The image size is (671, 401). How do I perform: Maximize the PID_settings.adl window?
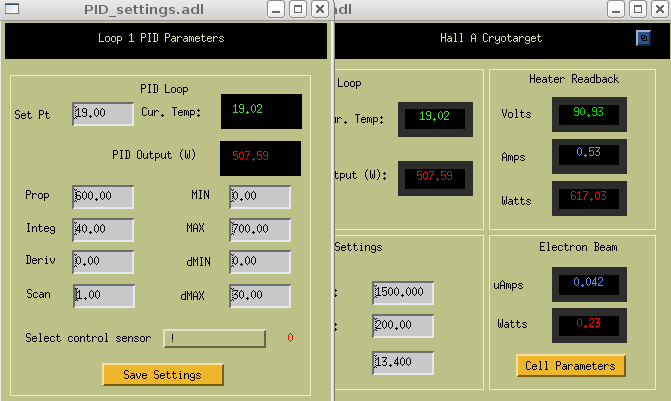298,9
